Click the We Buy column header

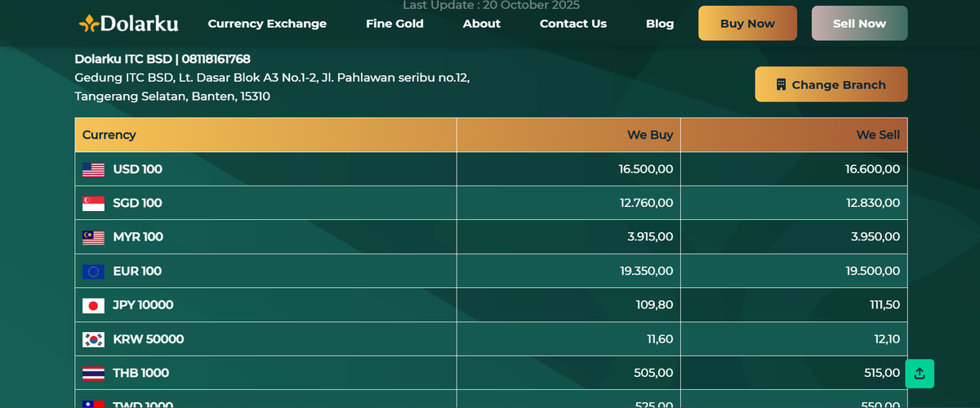[x=649, y=135]
